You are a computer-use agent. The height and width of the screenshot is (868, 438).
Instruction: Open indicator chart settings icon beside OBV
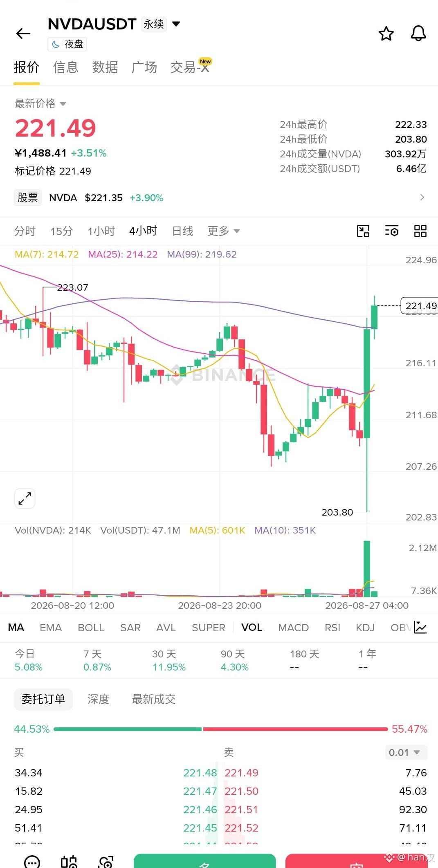[x=420, y=627]
